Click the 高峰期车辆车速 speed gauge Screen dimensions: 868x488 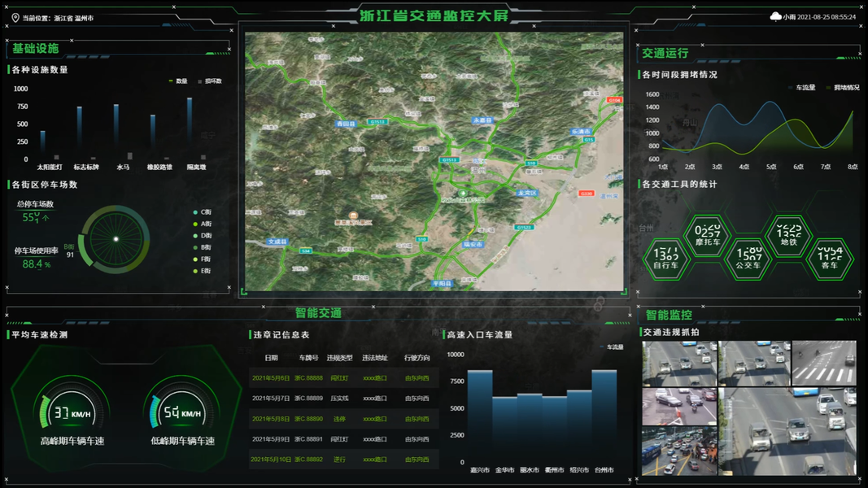72,411
